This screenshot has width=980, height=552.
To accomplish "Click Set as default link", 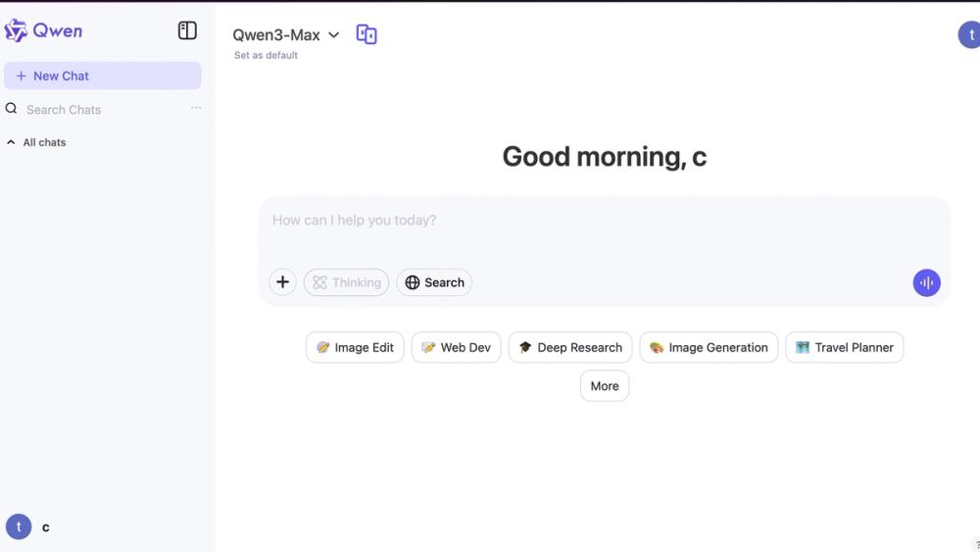I will click(x=266, y=55).
